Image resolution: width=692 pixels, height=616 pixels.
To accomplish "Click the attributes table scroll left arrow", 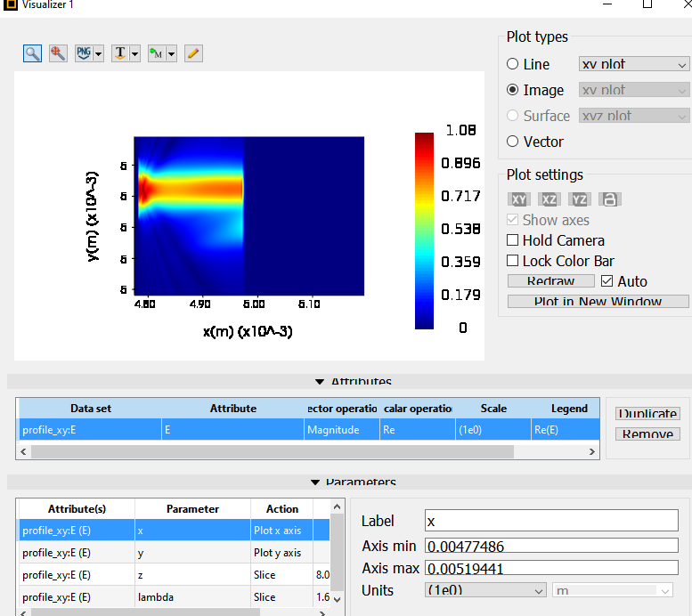I will (x=24, y=452).
